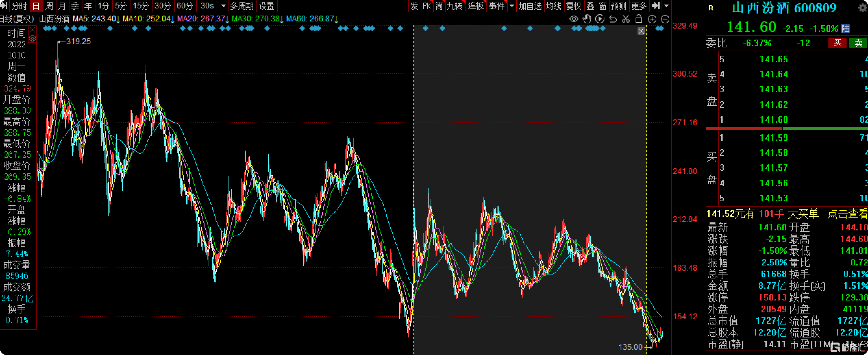The height and width of the screenshot is (355, 868).
Task: Collapse left panel with arrow icon
Action: coord(4,6)
